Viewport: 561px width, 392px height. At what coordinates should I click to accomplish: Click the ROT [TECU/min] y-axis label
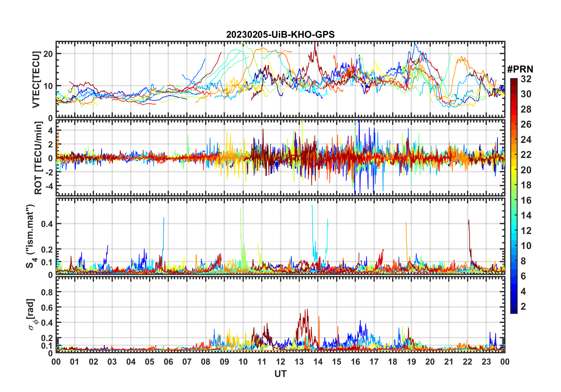pos(38,158)
